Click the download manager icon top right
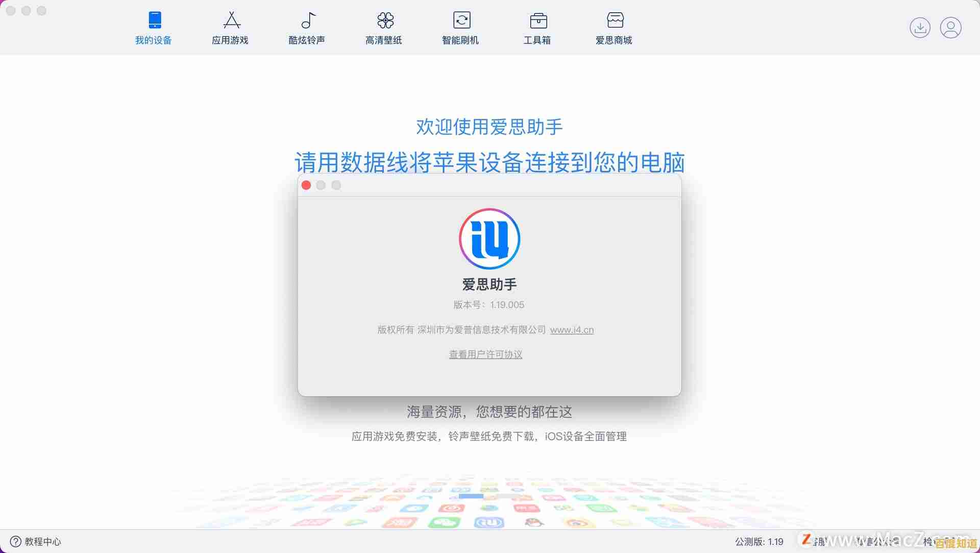The image size is (980, 553). (920, 28)
